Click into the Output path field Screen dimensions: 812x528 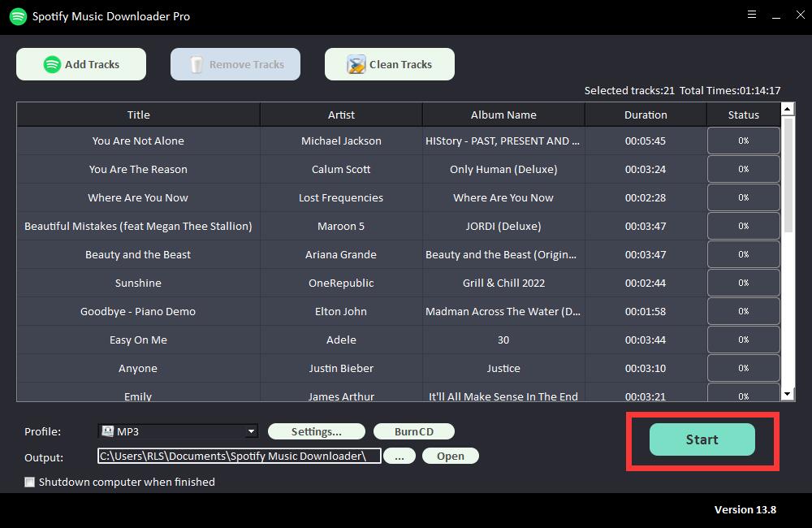tap(239, 456)
